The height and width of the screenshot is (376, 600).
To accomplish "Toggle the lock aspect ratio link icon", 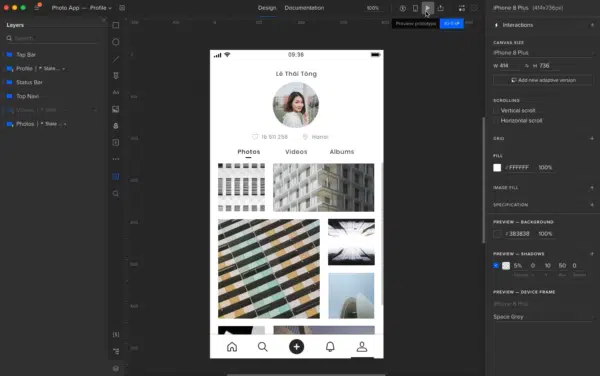I will point(527,66).
